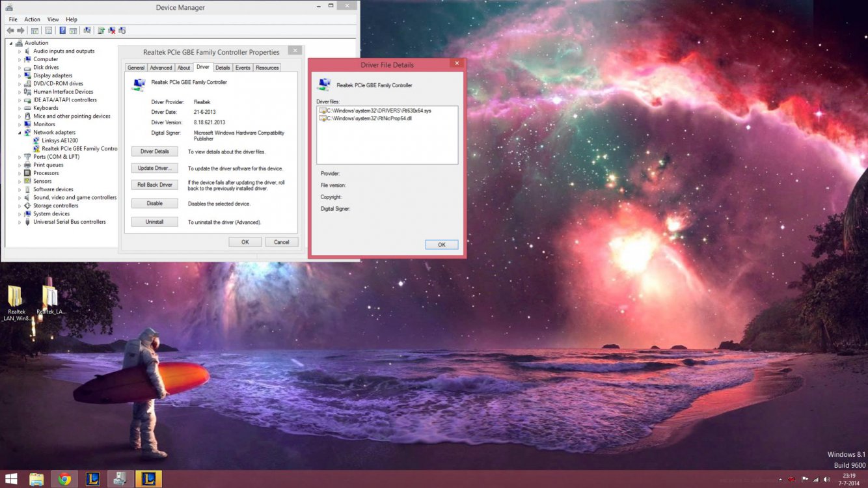Click the show/hide action pane toolbar icon

tap(73, 31)
